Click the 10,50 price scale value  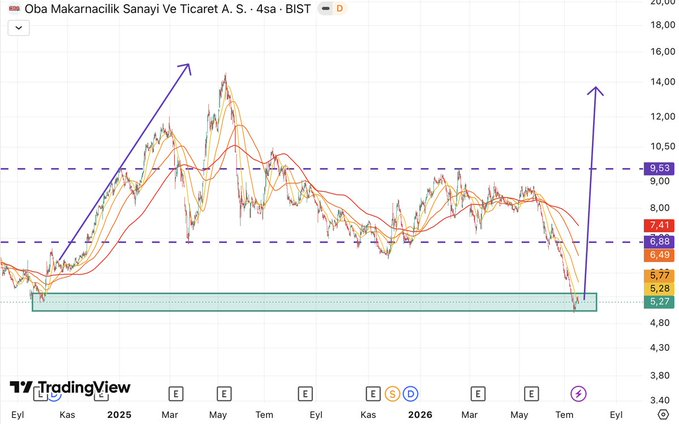point(663,146)
